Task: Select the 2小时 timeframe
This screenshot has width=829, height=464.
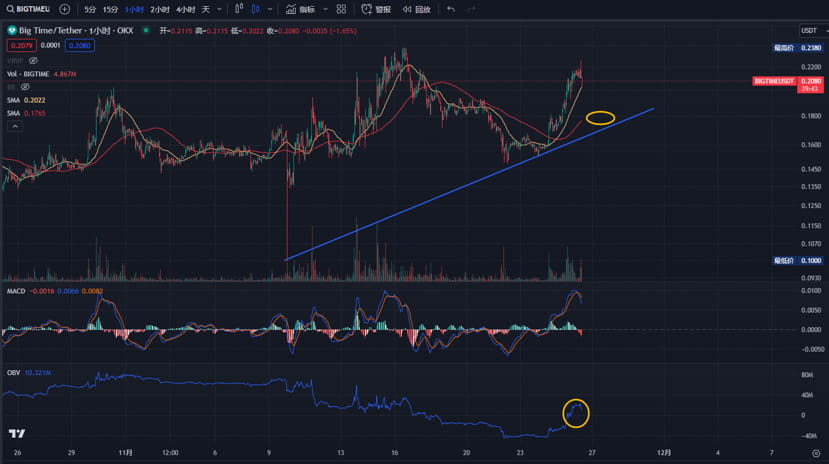Action: (x=160, y=9)
